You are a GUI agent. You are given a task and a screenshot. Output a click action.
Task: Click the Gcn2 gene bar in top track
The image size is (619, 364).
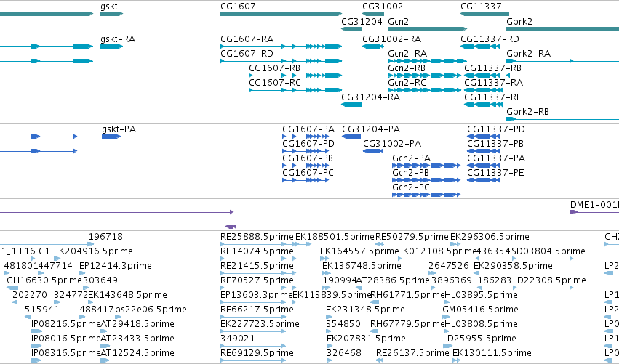pos(428,29)
